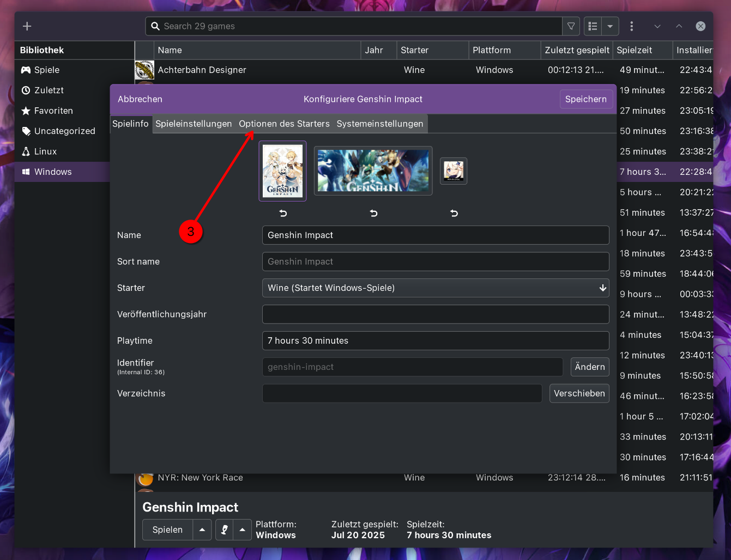Select the Achterbahn Designer game row

tap(424, 70)
